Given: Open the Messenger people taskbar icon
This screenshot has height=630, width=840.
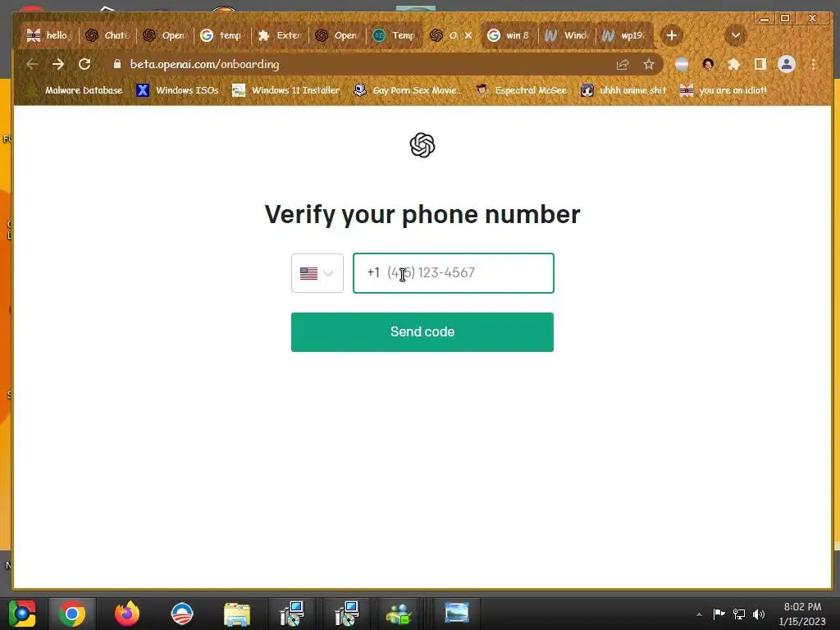Looking at the screenshot, I should (x=399, y=614).
